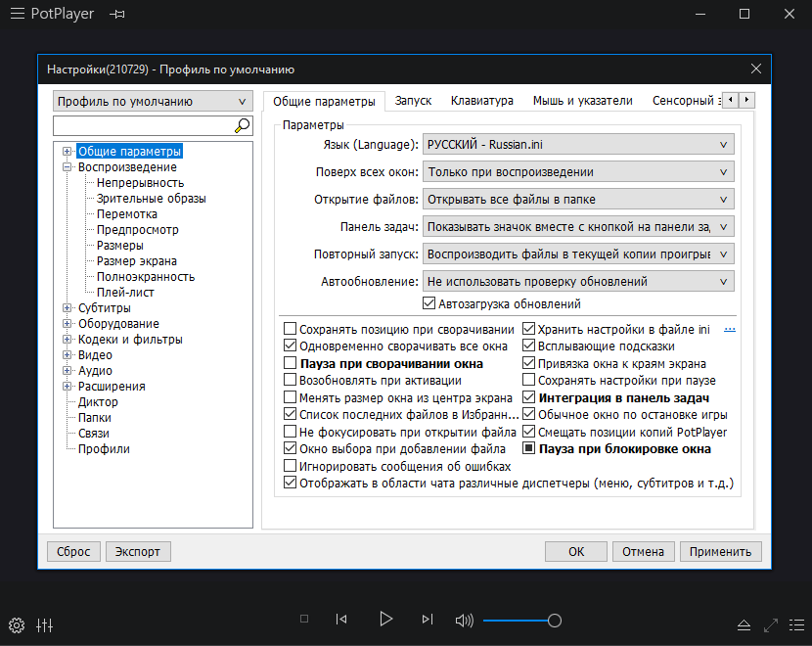This screenshot has width=812, height=646.
Task: Jump to the previous track
Action: (341, 619)
